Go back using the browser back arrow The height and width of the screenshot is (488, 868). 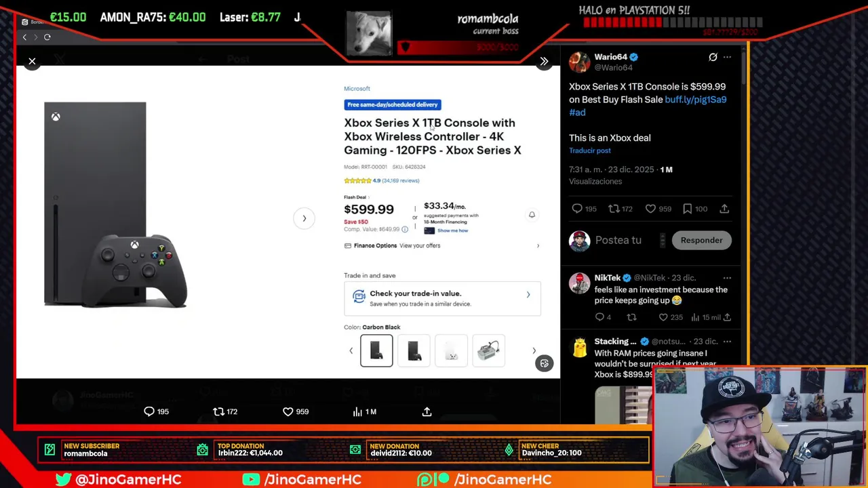point(24,37)
